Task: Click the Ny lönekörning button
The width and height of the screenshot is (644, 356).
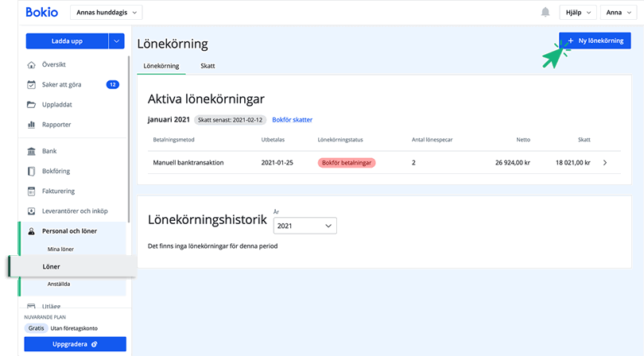Action: pyautogui.click(x=595, y=41)
